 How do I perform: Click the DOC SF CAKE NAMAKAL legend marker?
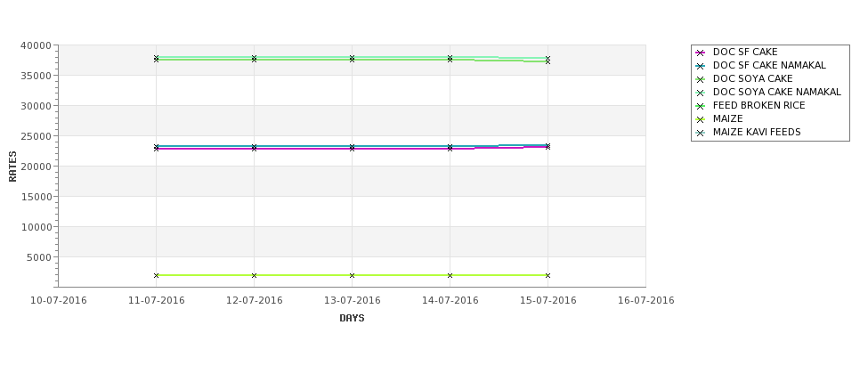701,66
